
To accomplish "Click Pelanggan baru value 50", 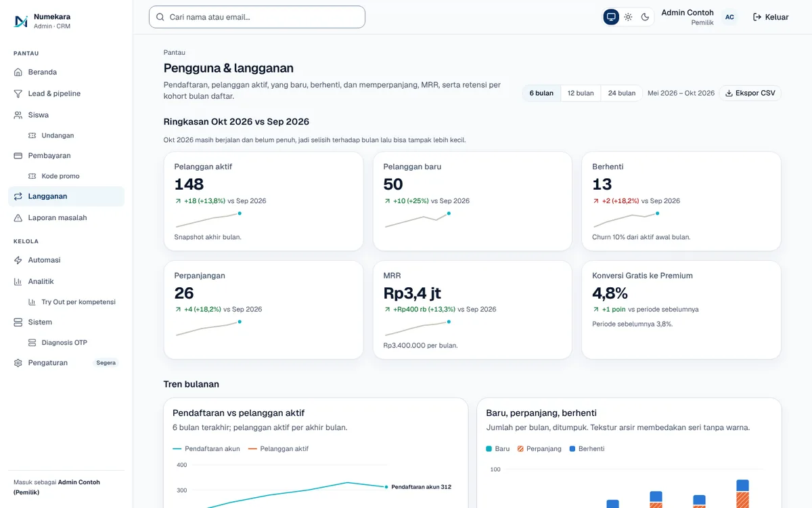I will point(393,184).
